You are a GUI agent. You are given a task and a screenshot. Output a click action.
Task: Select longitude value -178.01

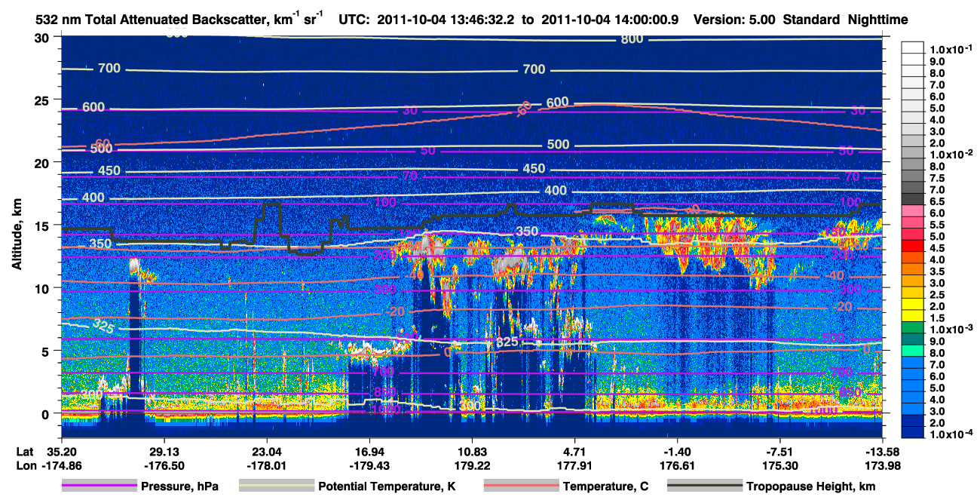266,465
